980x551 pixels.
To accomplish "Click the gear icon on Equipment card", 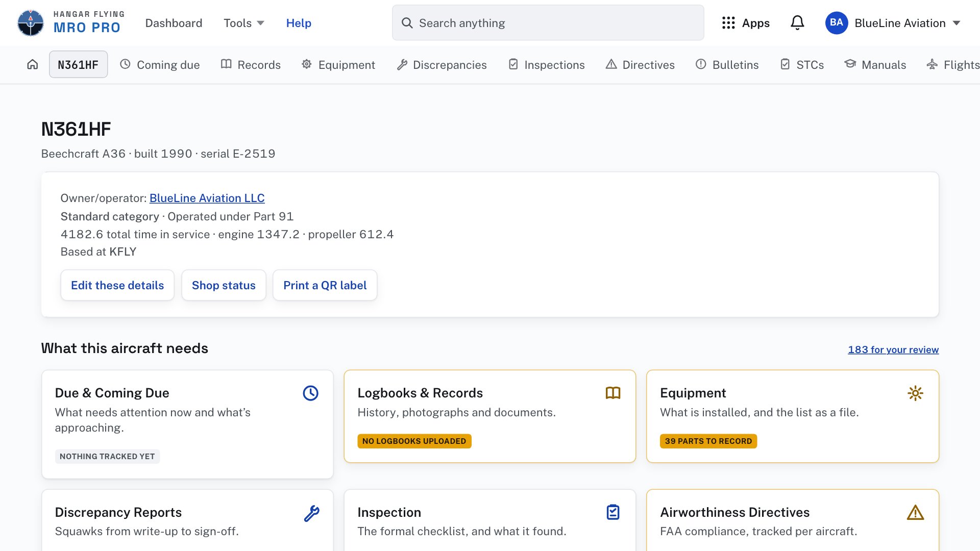I will coord(915,393).
